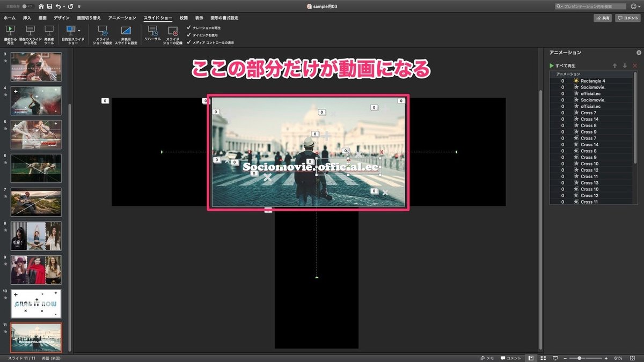Move animation down with the down arrow
644x362 pixels.
[625, 65]
